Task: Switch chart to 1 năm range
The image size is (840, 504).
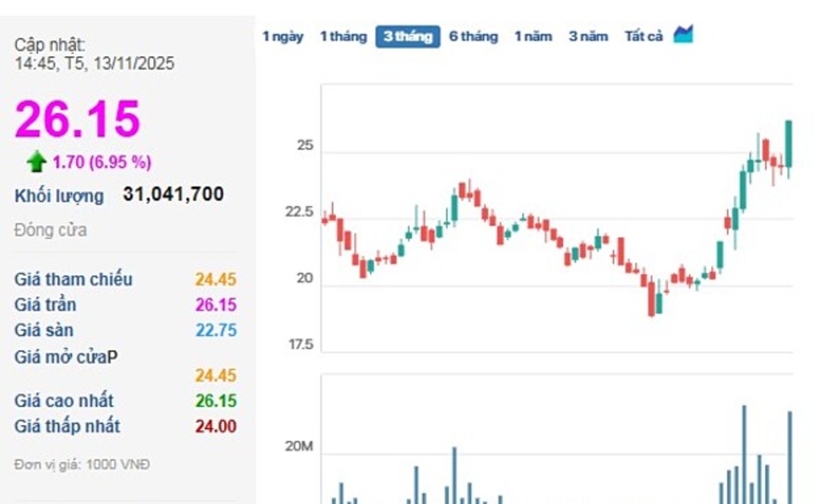Action: click(533, 36)
